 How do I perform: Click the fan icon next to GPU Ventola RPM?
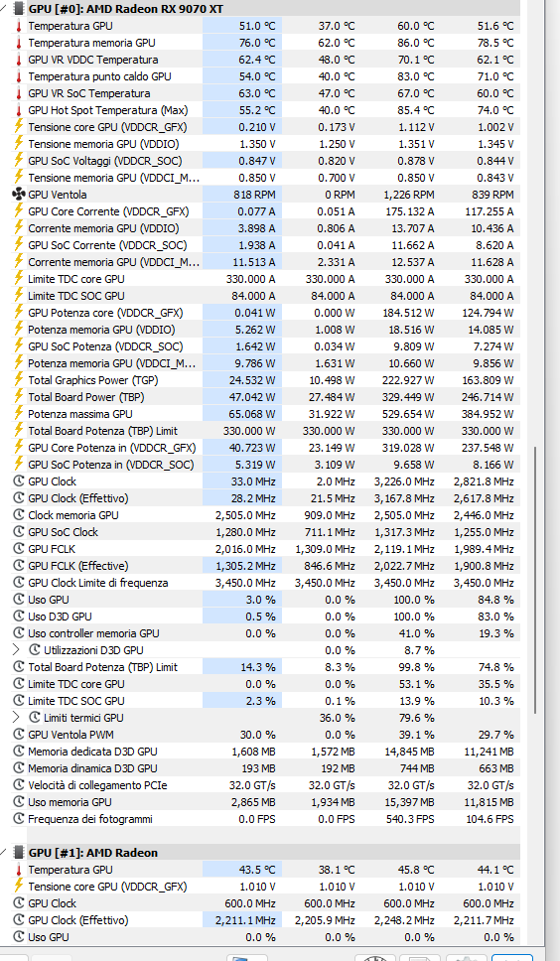pos(19,195)
